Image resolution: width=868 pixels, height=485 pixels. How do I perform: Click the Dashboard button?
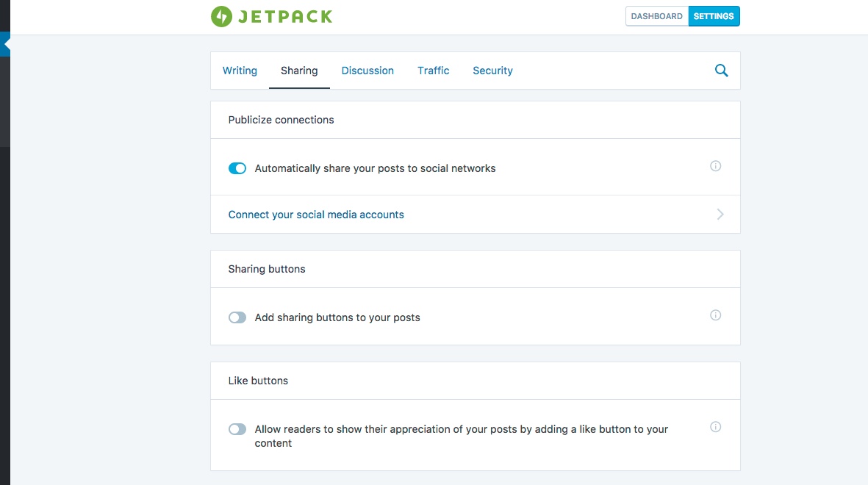click(656, 16)
